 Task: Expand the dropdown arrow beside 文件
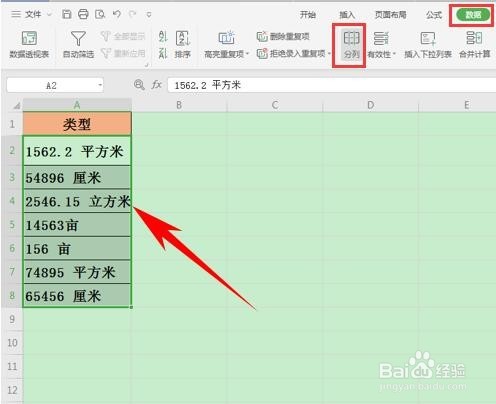pyautogui.click(x=49, y=14)
